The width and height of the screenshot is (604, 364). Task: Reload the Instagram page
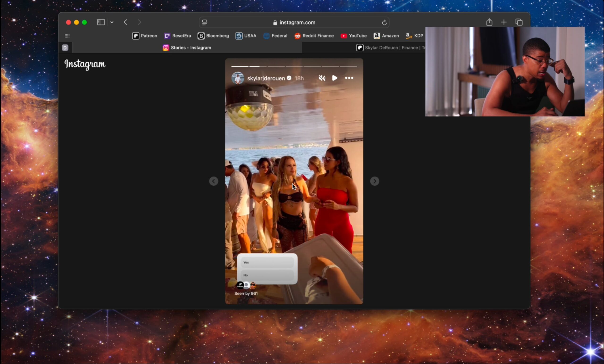click(384, 23)
